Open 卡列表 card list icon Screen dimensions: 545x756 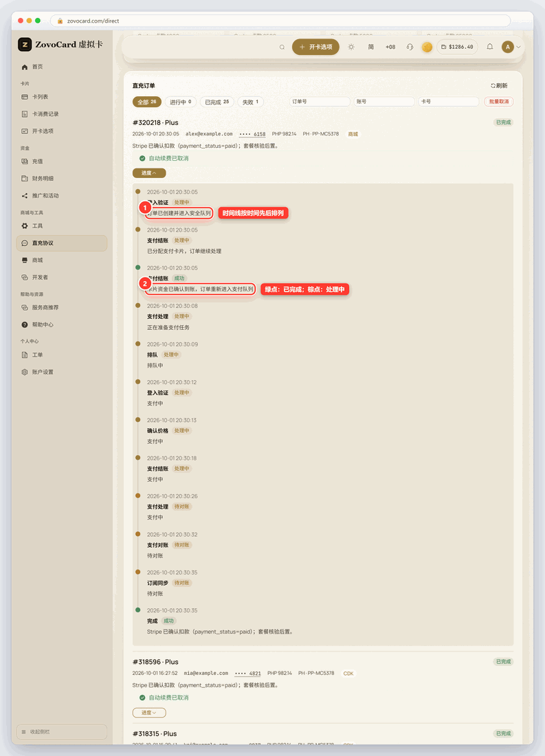coord(25,97)
